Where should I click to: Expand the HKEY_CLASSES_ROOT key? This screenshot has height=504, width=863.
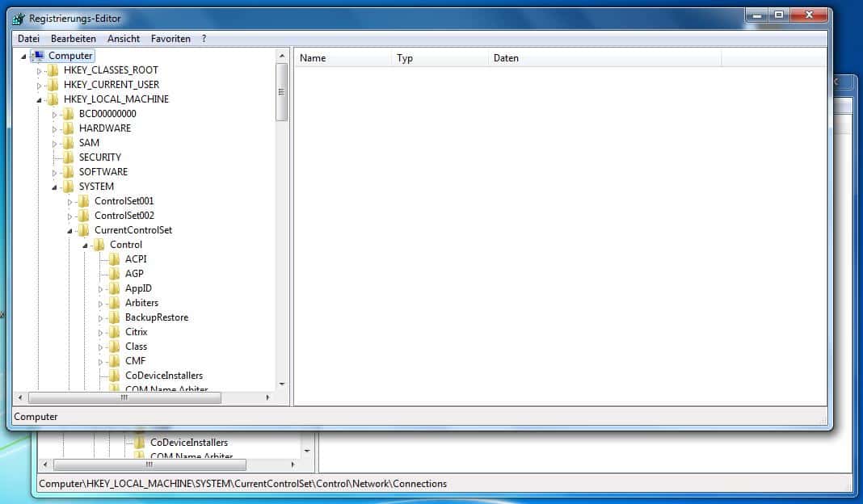click(x=39, y=71)
